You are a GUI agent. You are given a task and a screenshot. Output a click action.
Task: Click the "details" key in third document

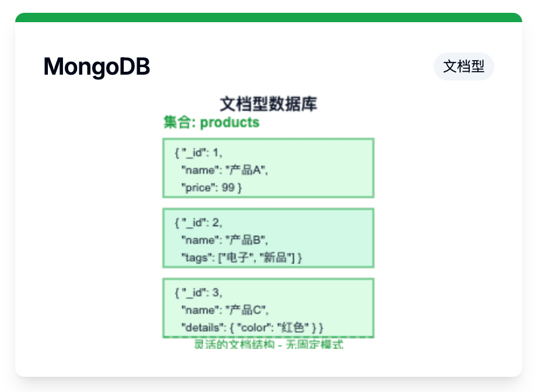pos(200,326)
